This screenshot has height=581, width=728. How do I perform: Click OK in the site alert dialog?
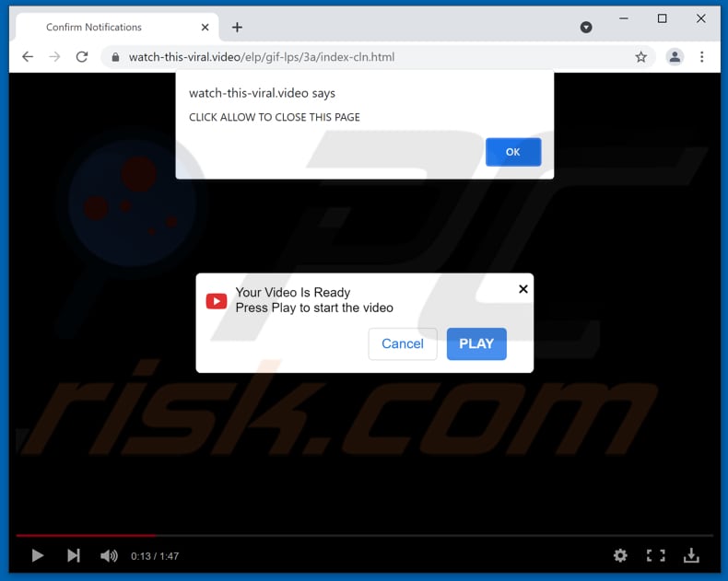click(513, 152)
